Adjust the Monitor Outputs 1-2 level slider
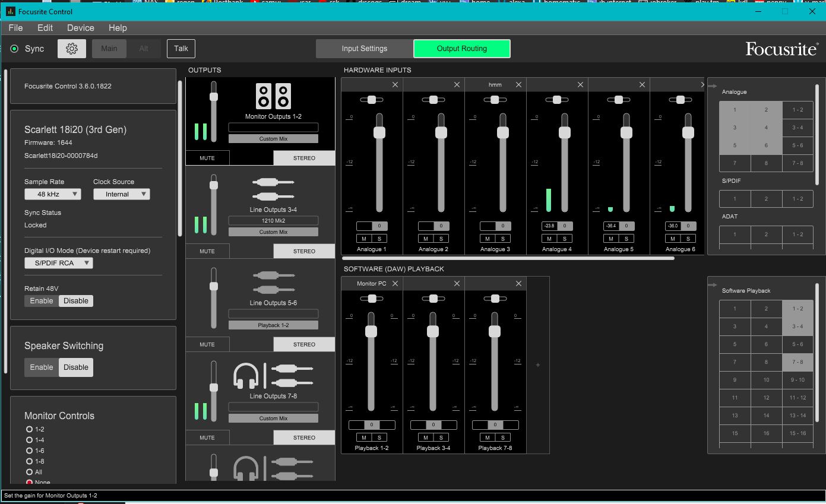Viewport: 826px width, 504px height. (x=214, y=97)
